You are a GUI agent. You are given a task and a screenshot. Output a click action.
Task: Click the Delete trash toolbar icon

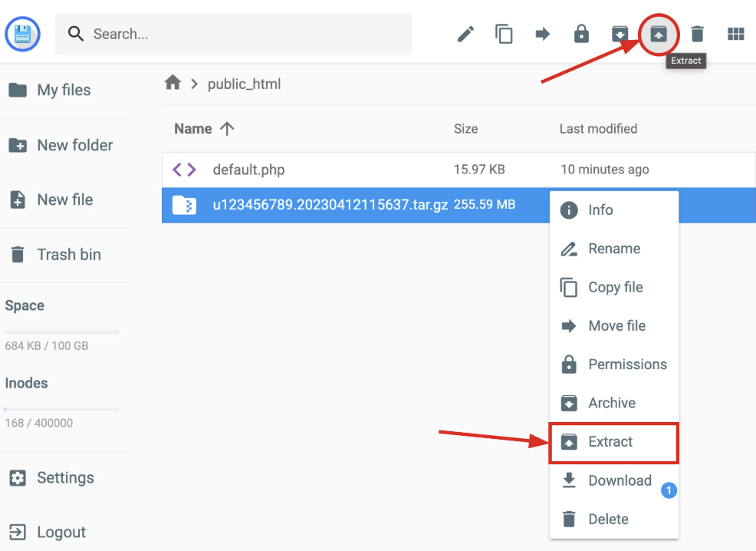coord(697,34)
